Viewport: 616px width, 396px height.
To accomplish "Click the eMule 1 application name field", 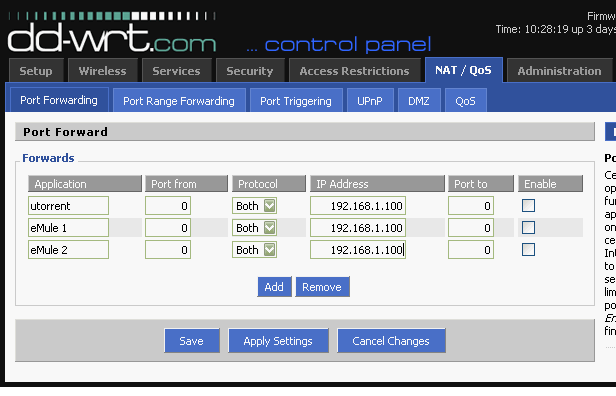I will [68, 227].
